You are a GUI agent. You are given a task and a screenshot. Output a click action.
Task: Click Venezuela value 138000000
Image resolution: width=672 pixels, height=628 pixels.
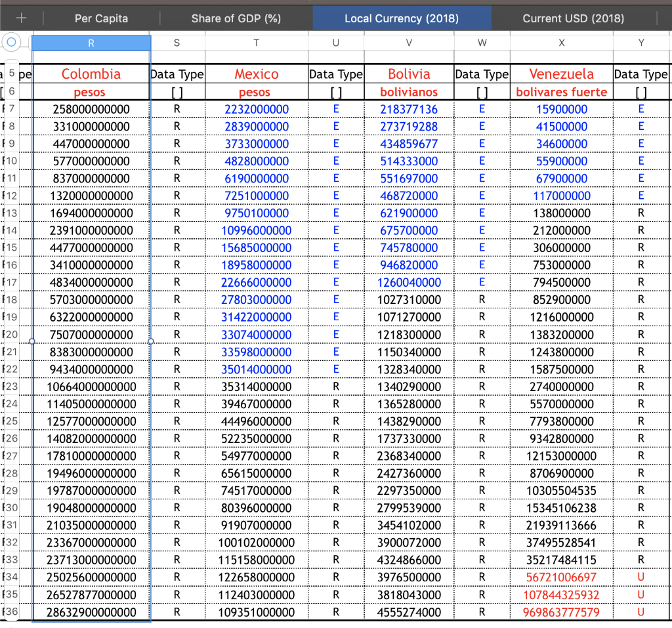(562, 213)
